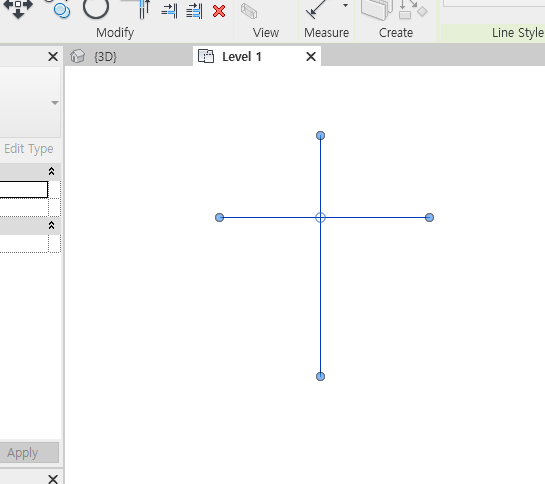The width and height of the screenshot is (545, 484).
Task: Click the left endpoint of the horizontal line
Action: (219, 217)
